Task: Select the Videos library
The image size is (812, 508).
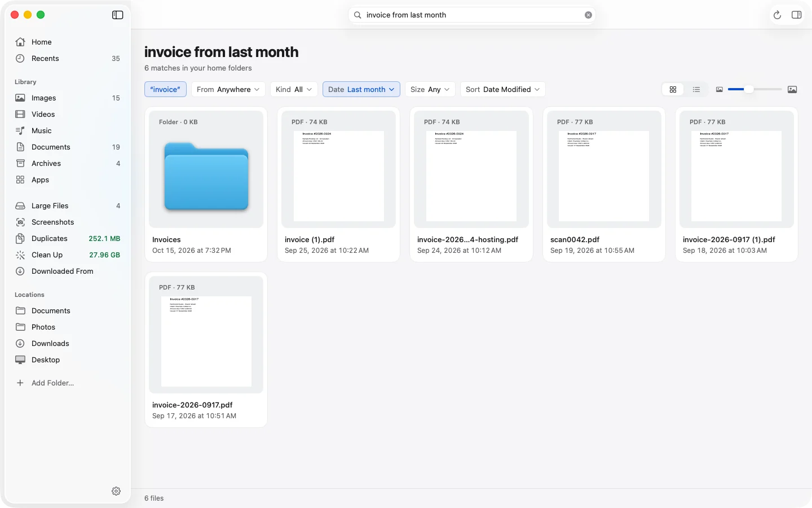Action: coord(68,114)
